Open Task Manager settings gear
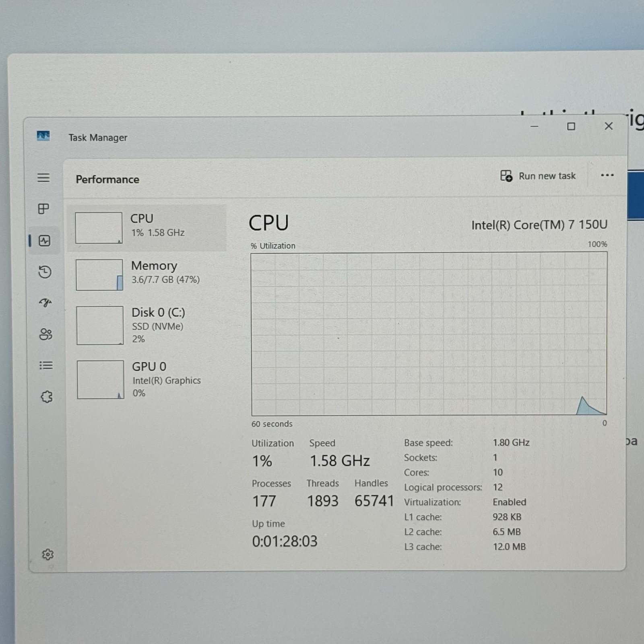644x644 pixels. pos(48,554)
